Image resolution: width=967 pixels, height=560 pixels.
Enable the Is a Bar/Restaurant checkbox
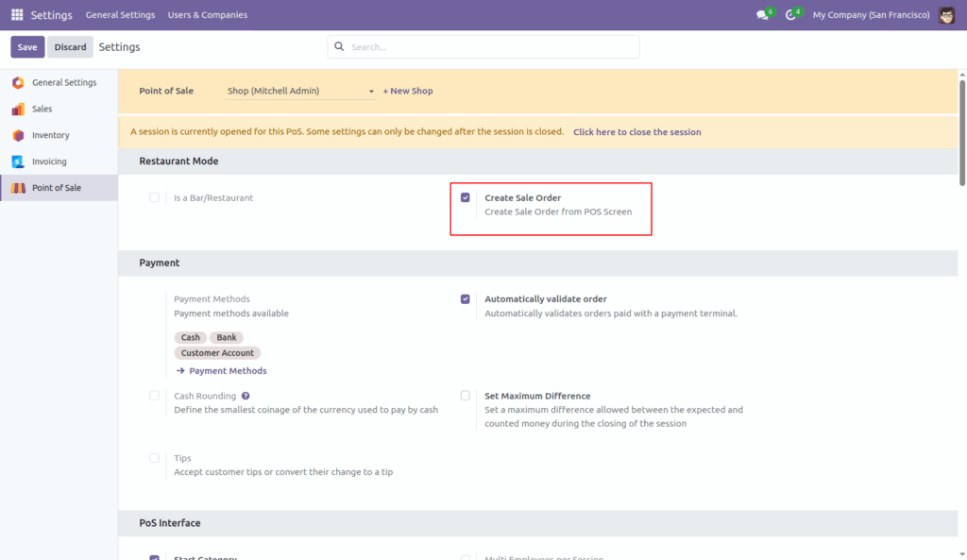point(154,197)
